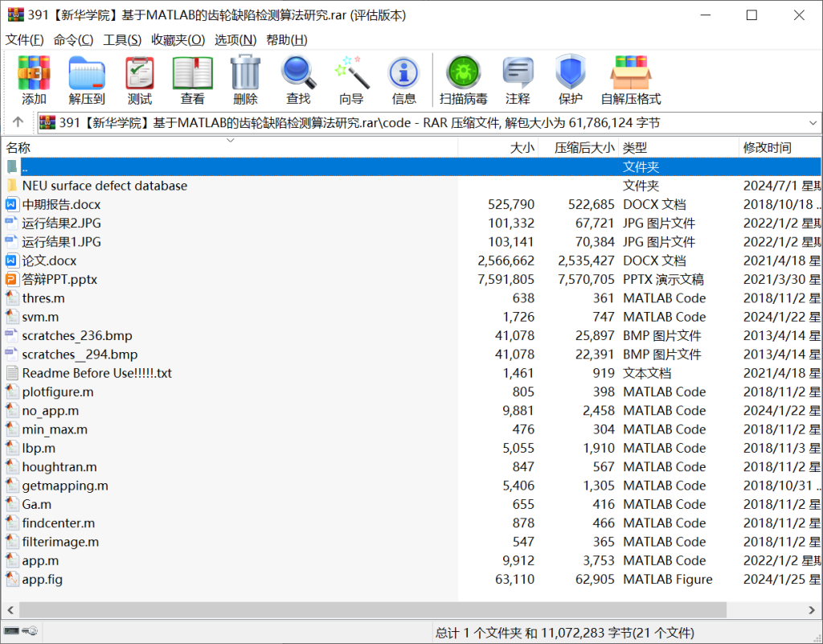Image resolution: width=823 pixels, height=644 pixels.
Task: Click the 注释 (Comment) toolbar icon
Action: coord(518,73)
